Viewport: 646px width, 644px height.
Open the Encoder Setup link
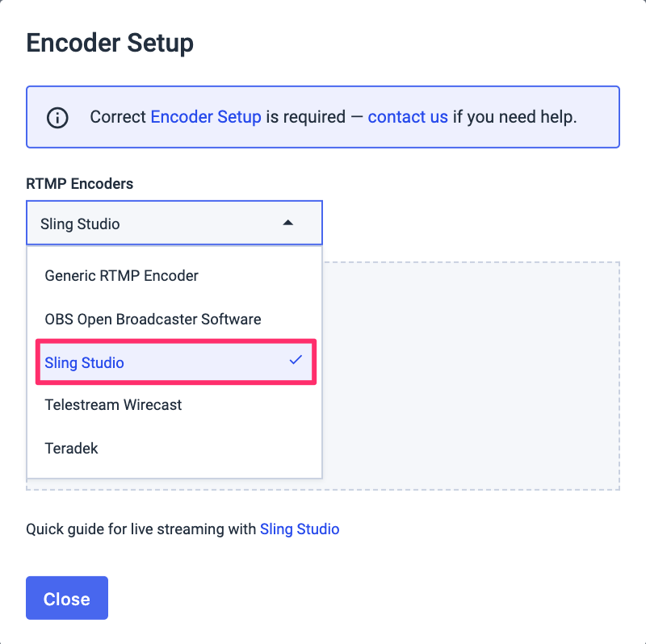point(205,117)
